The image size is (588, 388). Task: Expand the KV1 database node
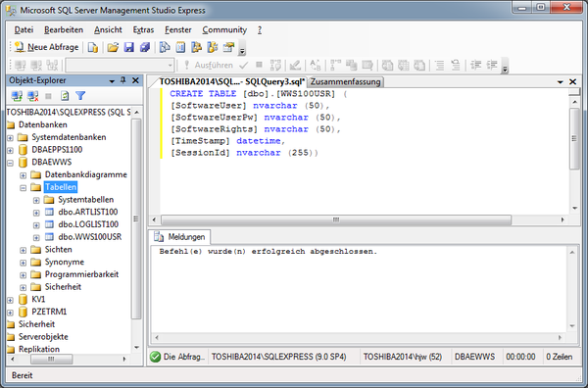[10, 300]
